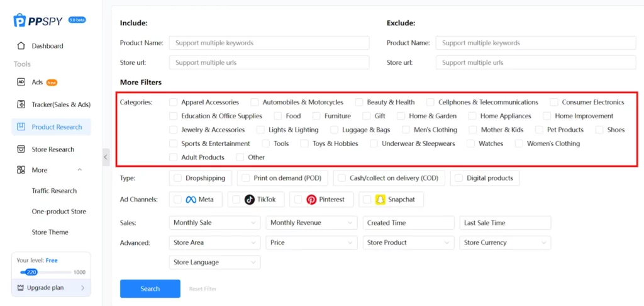Check the Beauty & Health category
This screenshot has height=306, width=644.
(359, 102)
